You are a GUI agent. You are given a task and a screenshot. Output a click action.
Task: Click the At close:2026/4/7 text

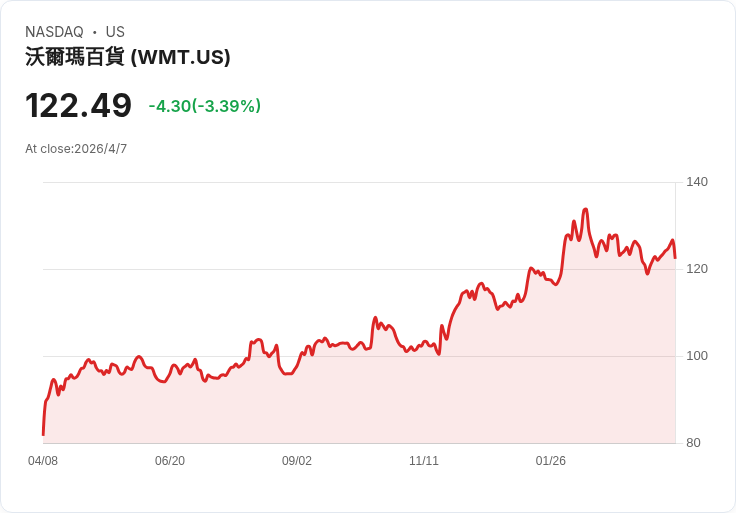click(76, 149)
